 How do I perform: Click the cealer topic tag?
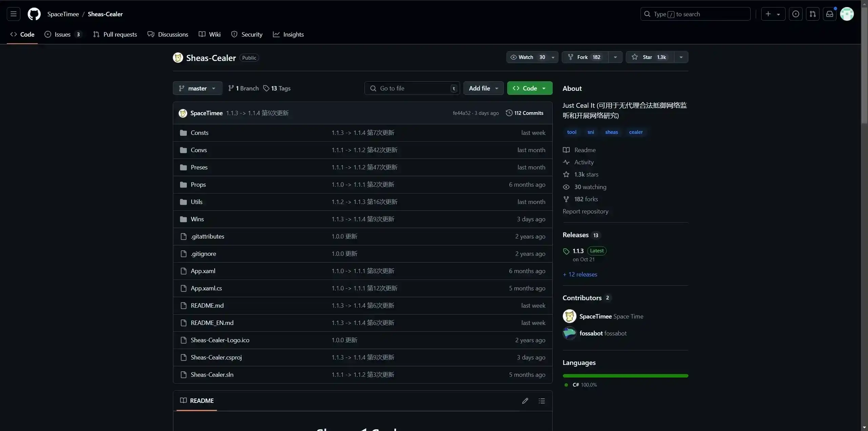[636, 132]
